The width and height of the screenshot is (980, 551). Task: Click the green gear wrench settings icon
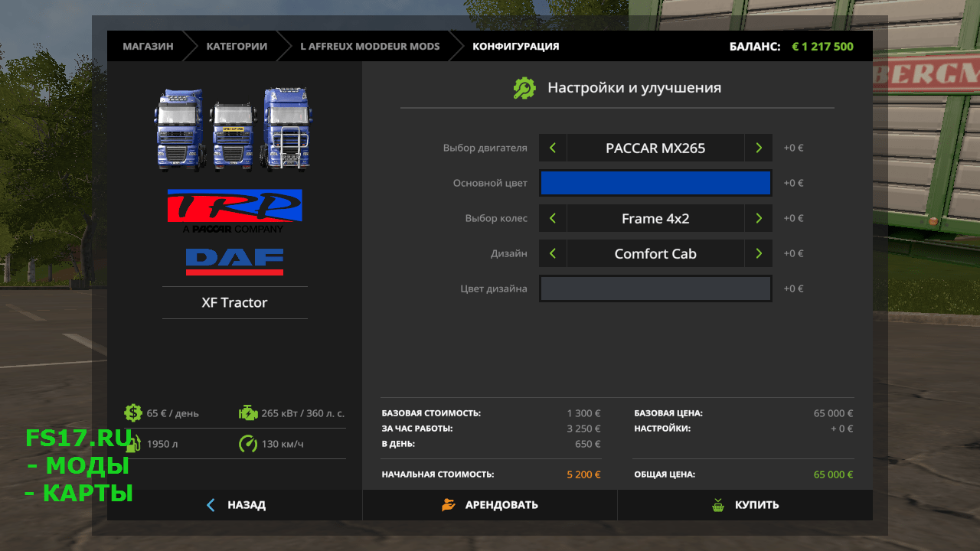(524, 88)
